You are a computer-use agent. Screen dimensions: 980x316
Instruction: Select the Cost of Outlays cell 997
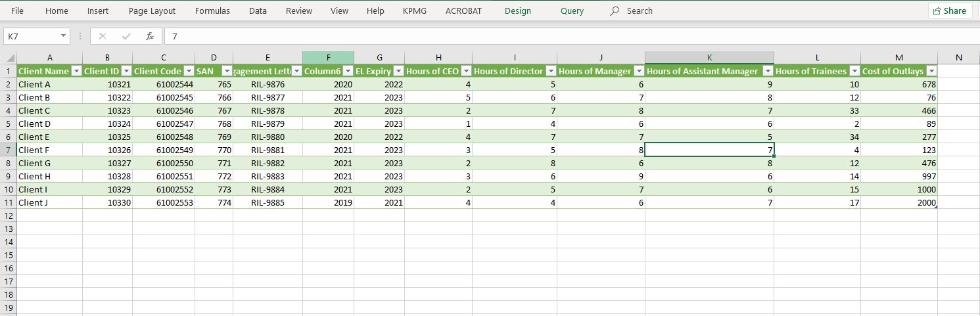(x=899, y=176)
